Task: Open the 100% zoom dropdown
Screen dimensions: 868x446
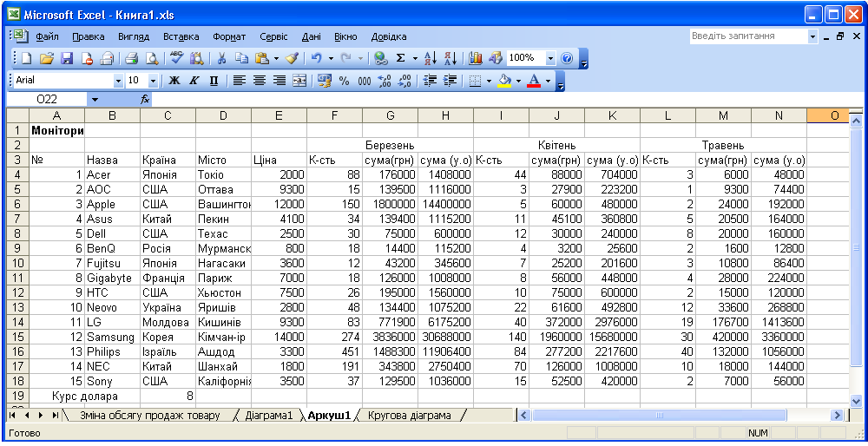Action: (x=550, y=58)
